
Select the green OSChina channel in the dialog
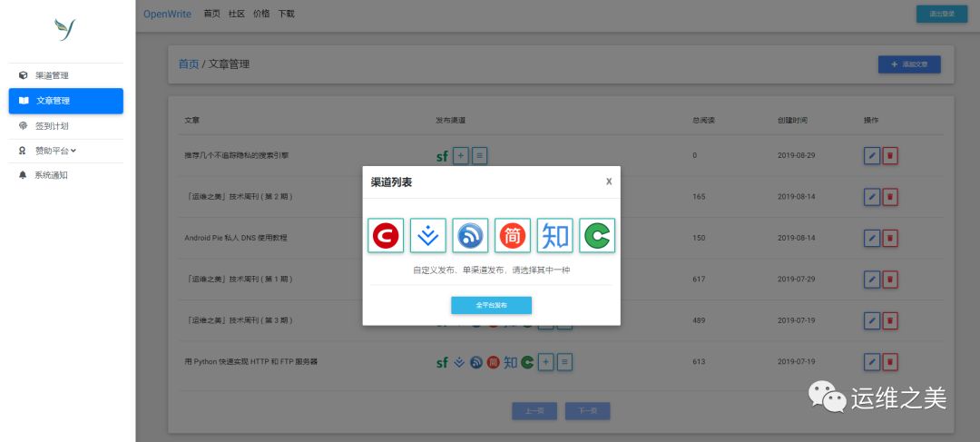(597, 236)
